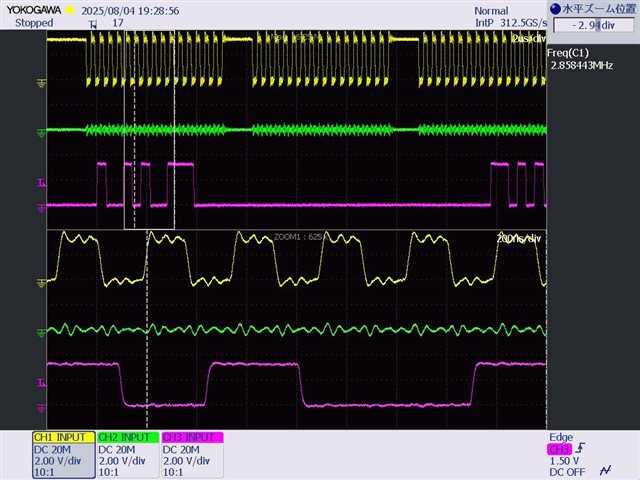Click the CH1 10:1 probe ratio

(x=44, y=472)
